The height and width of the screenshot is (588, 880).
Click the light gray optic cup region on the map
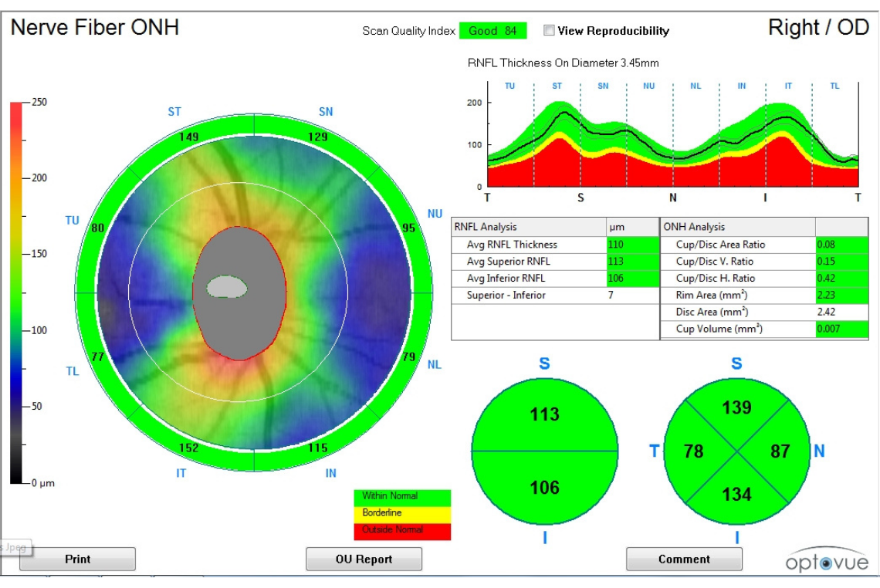(x=227, y=287)
